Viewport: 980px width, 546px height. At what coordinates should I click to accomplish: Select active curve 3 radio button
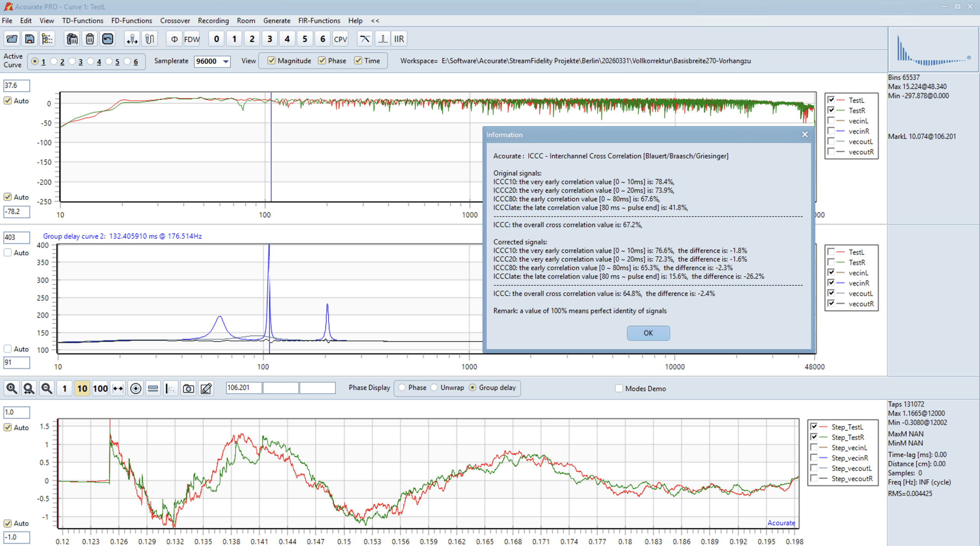pyautogui.click(x=72, y=61)
